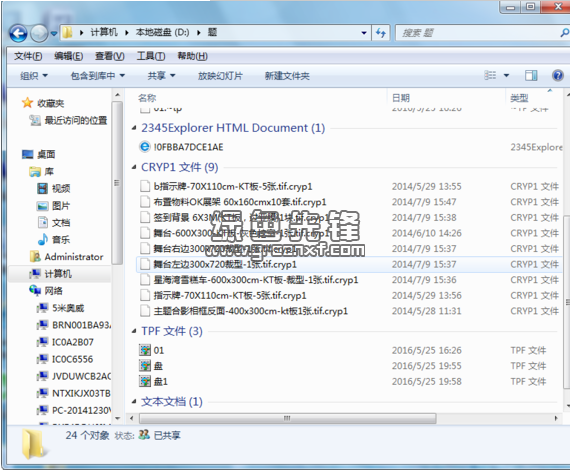Click the change view icon
571x471 pixels.
(490, 75)
